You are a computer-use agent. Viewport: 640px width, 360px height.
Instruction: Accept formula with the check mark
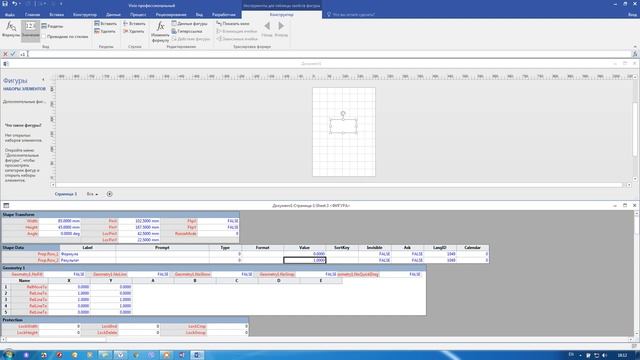(x=13, y=54)
